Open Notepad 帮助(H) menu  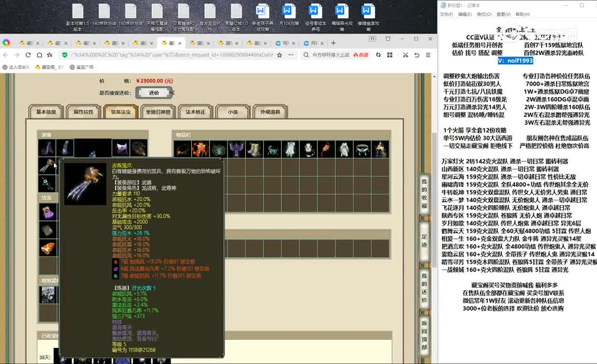[523, 14]
